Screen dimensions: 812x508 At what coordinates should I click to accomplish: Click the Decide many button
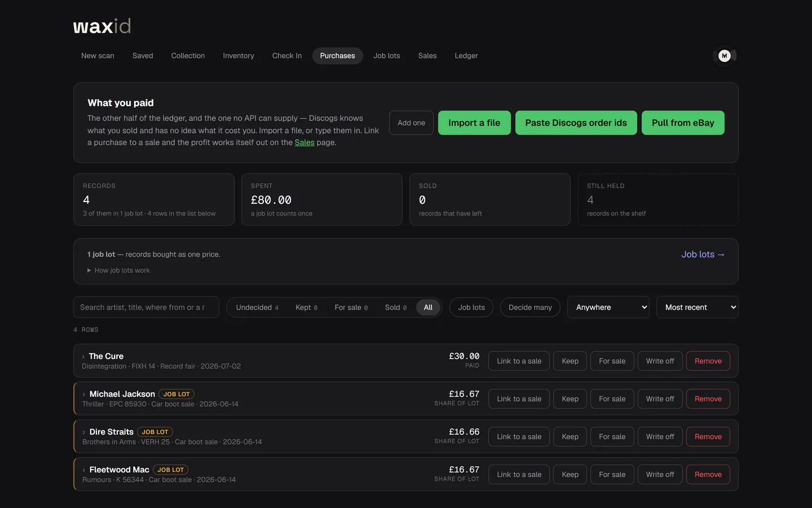[530, 308]
